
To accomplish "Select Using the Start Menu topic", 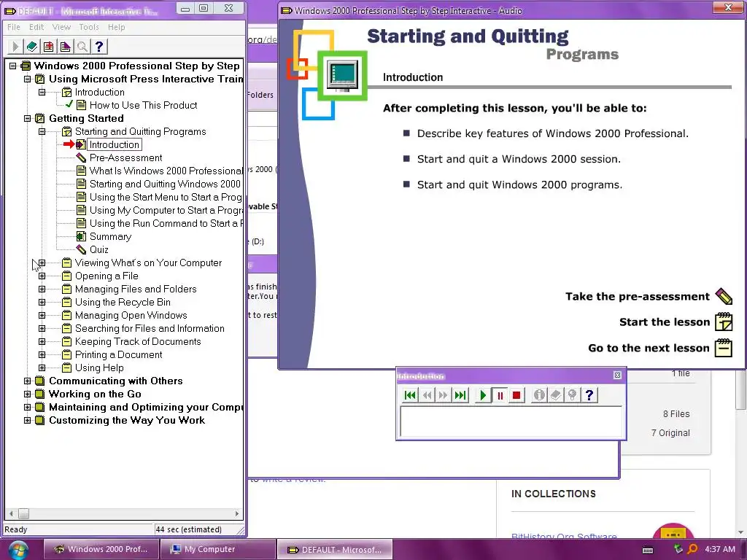I will click(x=166, y=197).
